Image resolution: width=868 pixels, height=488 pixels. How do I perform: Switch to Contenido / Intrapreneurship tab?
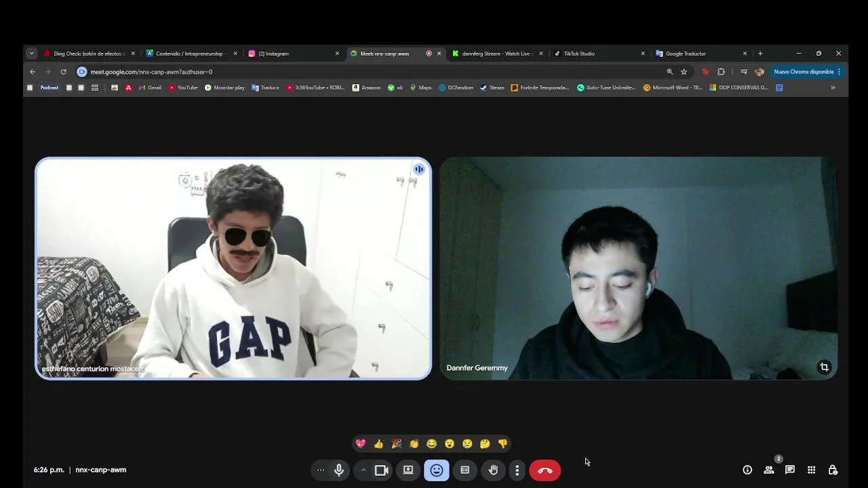(x=191, y=54)
